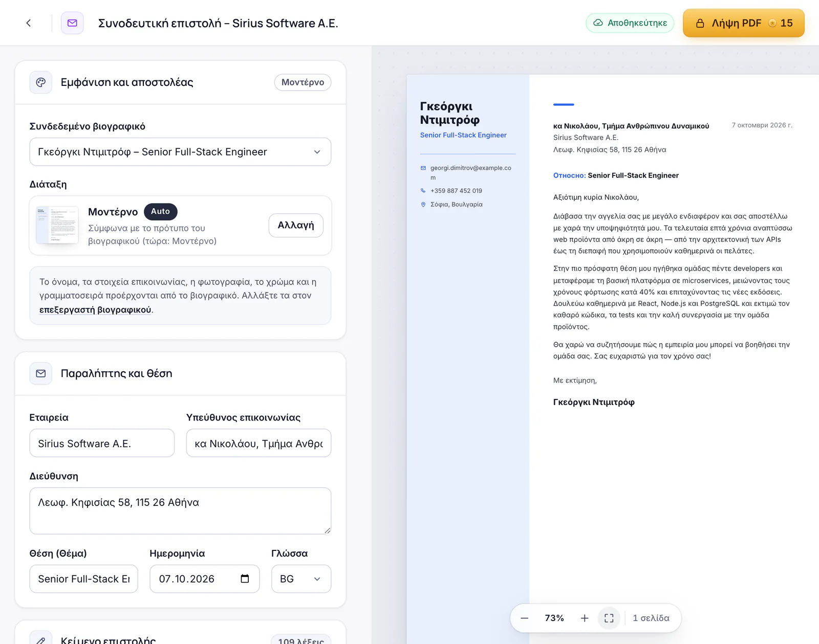Screen dimensions: 819x644
Task: Click the Αποθηκεύτηκε saved status
Action: 630,23
